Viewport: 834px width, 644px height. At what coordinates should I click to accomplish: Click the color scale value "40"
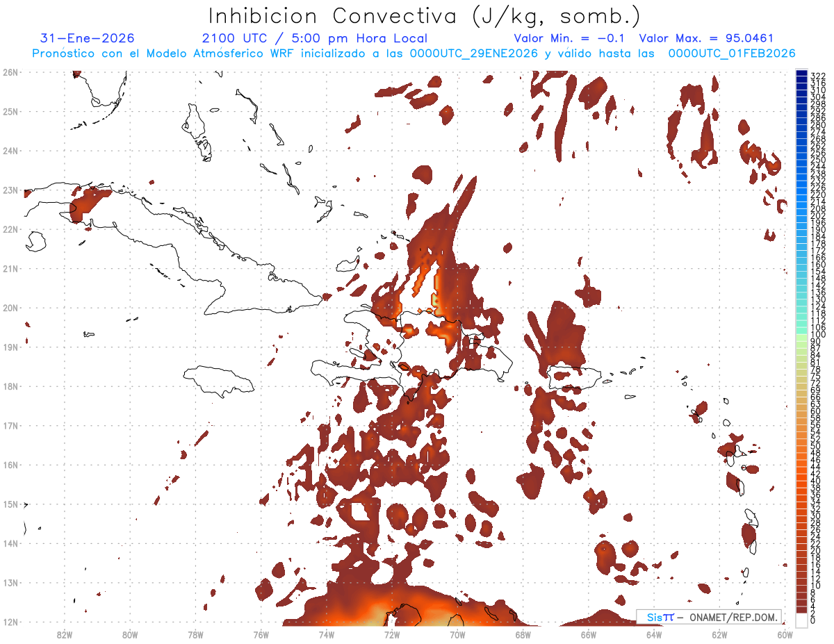[816, 481]
